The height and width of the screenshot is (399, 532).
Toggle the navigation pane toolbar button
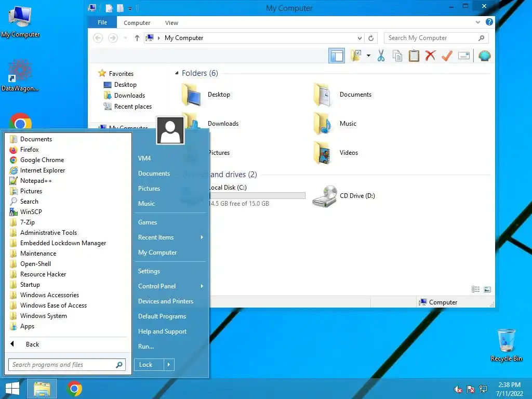(x=337, y=56)
